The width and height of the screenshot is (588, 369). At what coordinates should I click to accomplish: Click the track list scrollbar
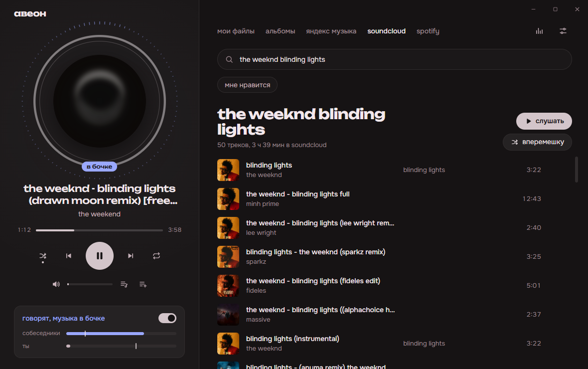point(576,170)
